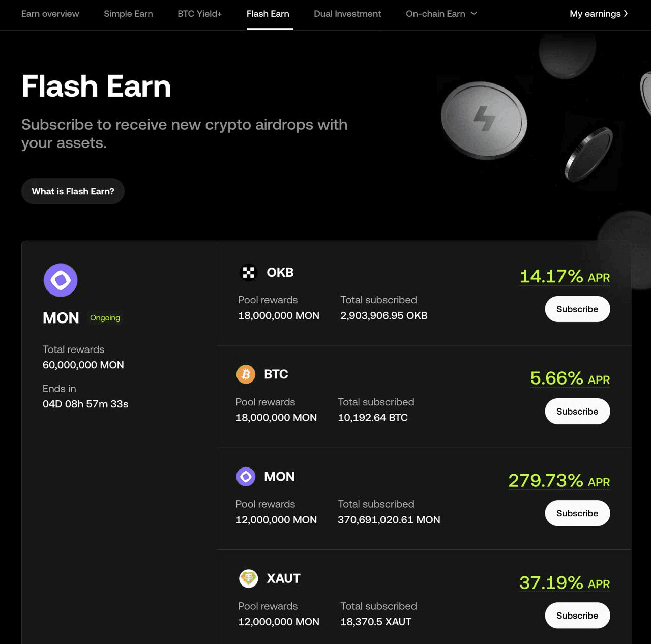The height and width of the screenshot is (644, 651).
Task: Subscribe to the XAUT pool
Action: pyautogui.click(x=577, y=616)
